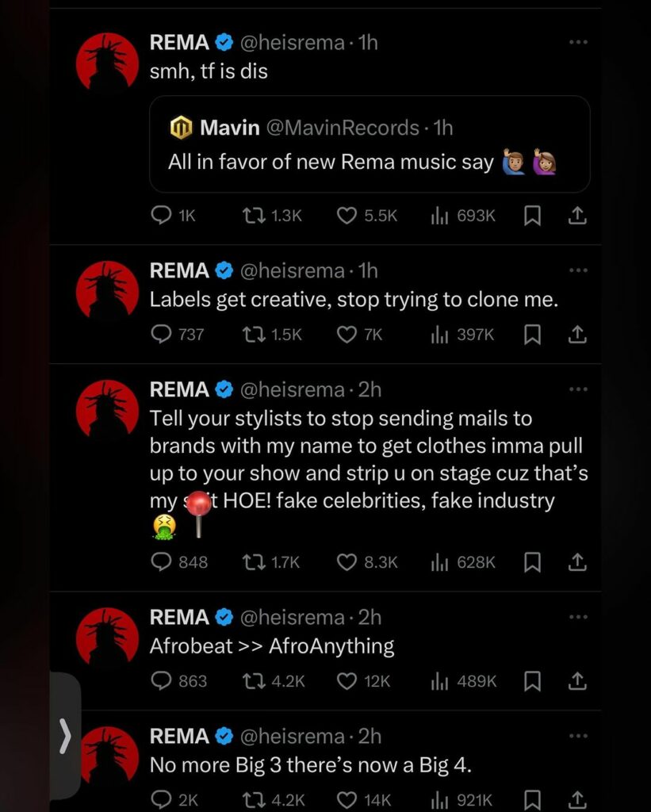Click the views bar chart icon showing 921K
The image size is (651, 812).
440,799
